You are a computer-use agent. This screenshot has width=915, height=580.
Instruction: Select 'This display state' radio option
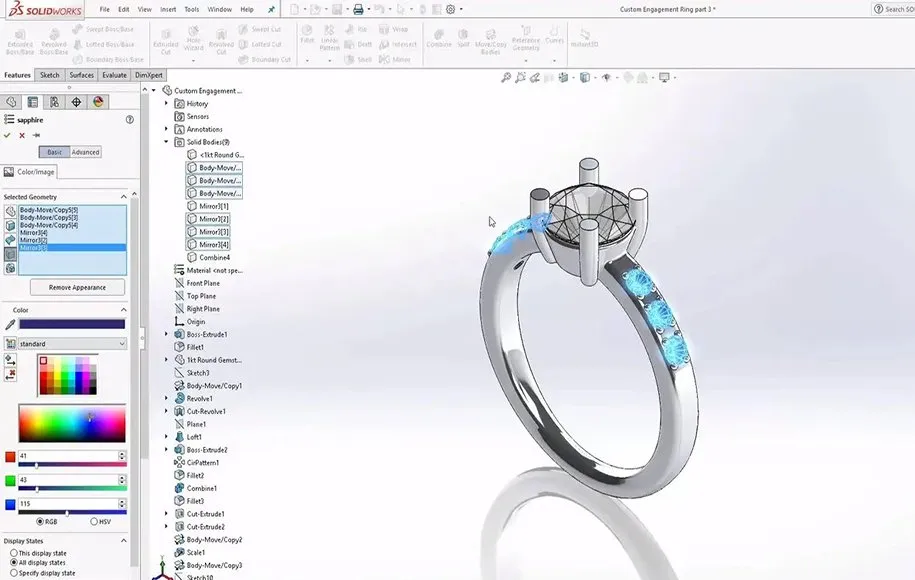tap(13, 553)
